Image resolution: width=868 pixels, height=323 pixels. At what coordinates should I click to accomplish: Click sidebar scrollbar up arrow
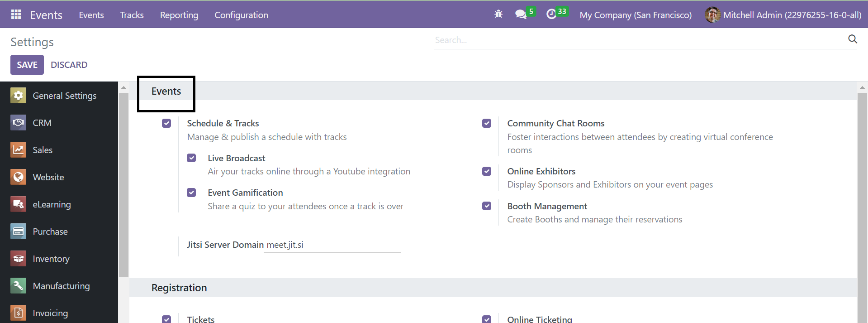pos(123,87)
